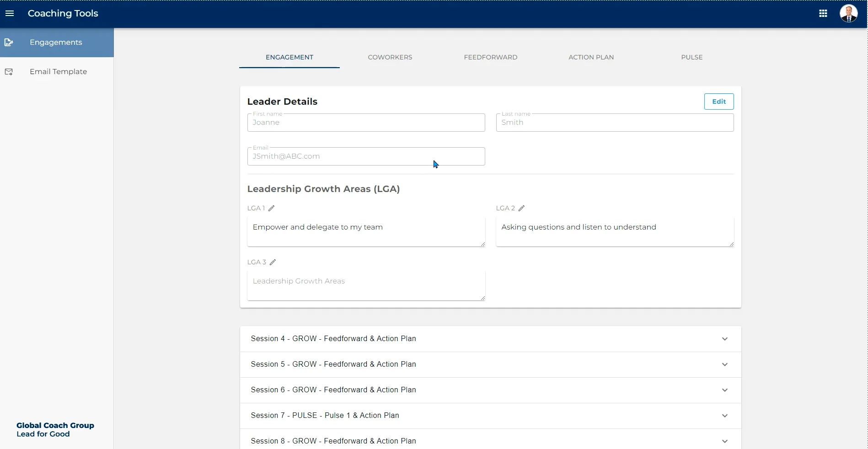Viewport: 868px width, 449px height.
Task: Open the hamburger navigation menu
Action: click(10, 13)
